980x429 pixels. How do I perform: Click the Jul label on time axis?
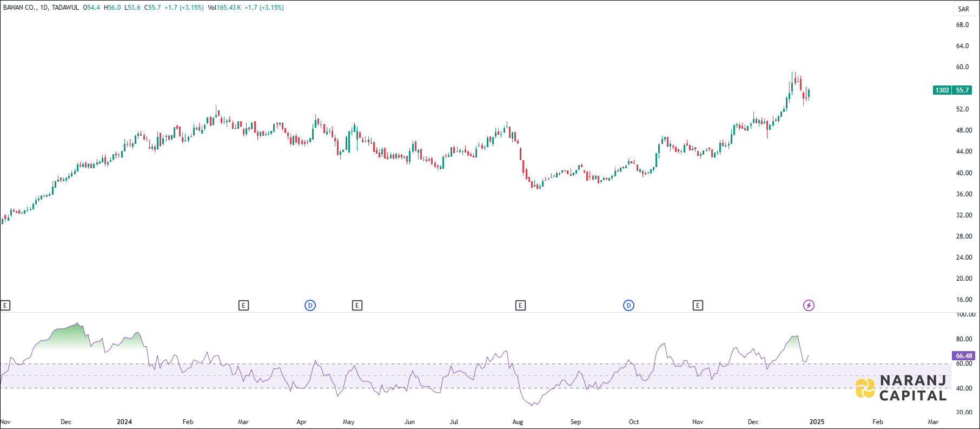point(454,422)
